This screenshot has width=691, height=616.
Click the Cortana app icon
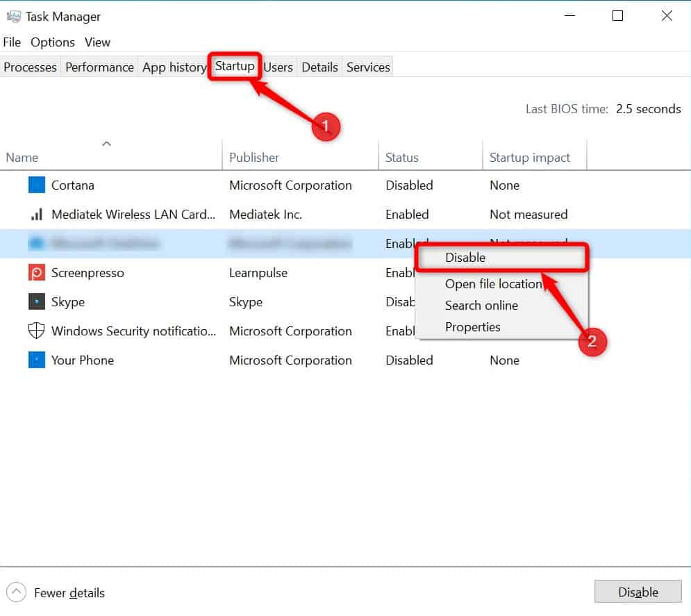(x=37, y=185)
